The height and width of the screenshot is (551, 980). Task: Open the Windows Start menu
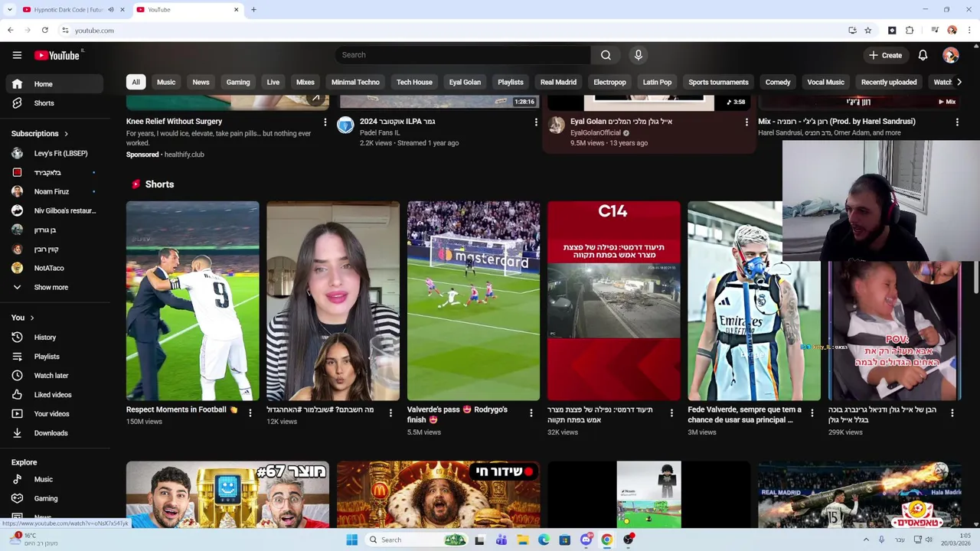tap(351, 540)
